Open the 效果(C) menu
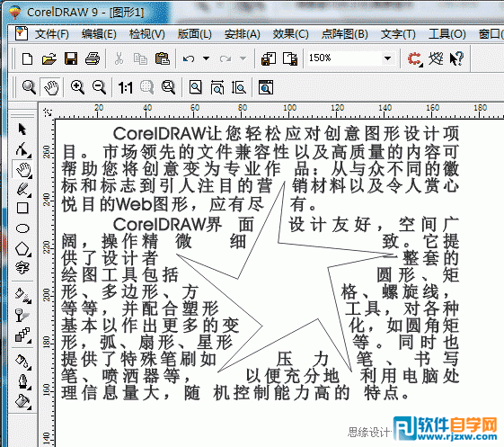 tap(290, 34)
